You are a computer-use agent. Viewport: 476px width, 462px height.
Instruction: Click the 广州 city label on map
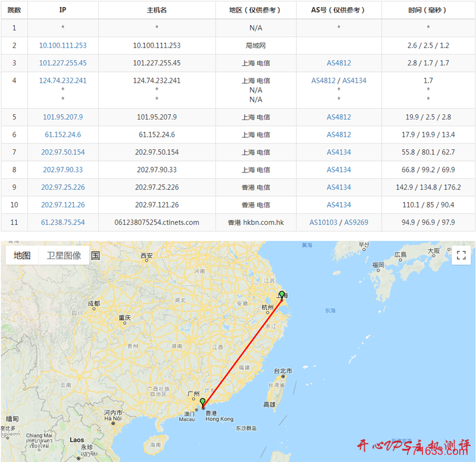click(x=194, y=394)
